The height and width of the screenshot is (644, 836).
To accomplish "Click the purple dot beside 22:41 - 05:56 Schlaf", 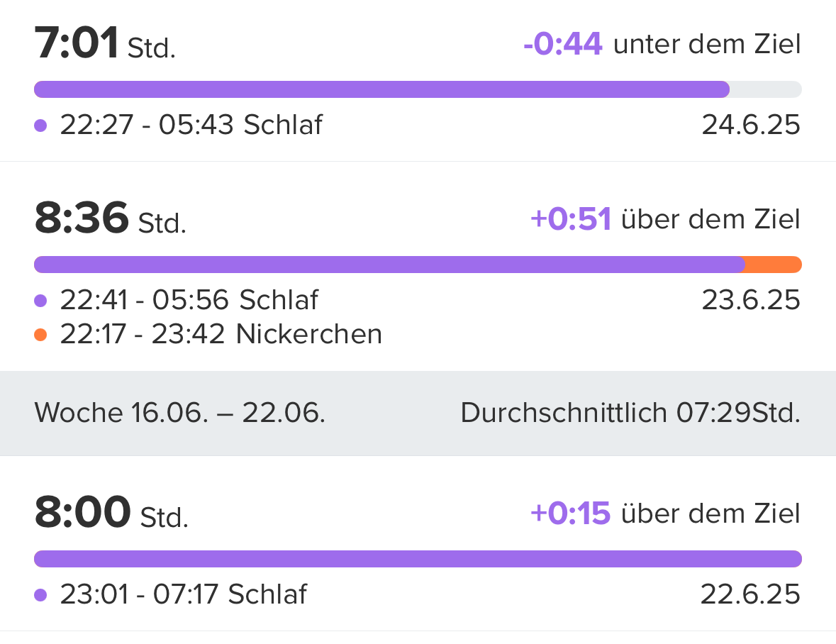I will [x=40, y=301].
